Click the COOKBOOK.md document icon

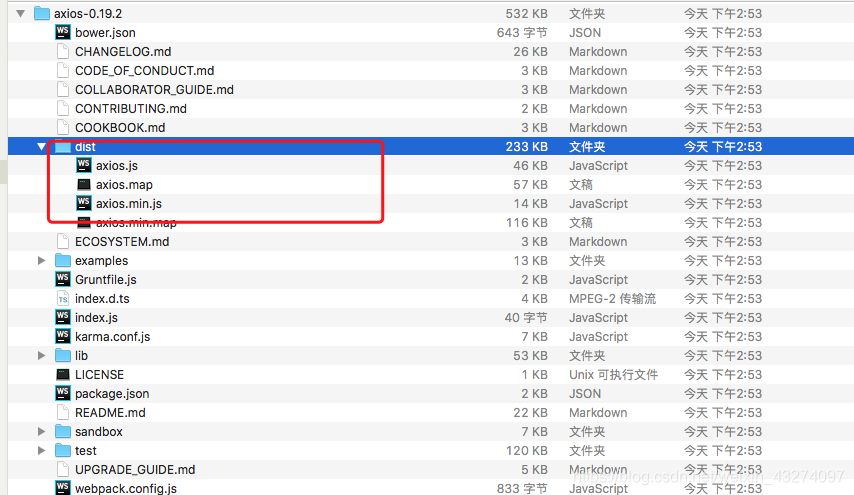[x=63, y=127]
